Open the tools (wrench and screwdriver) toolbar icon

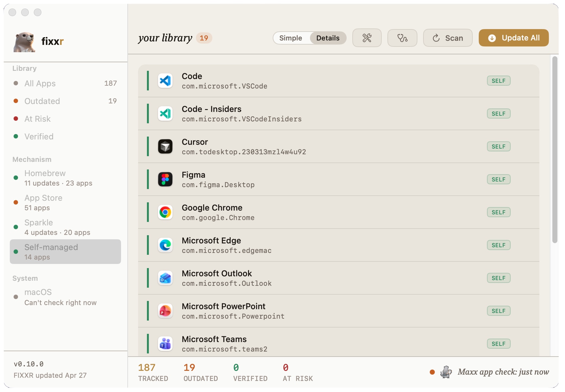click(367, 38)
